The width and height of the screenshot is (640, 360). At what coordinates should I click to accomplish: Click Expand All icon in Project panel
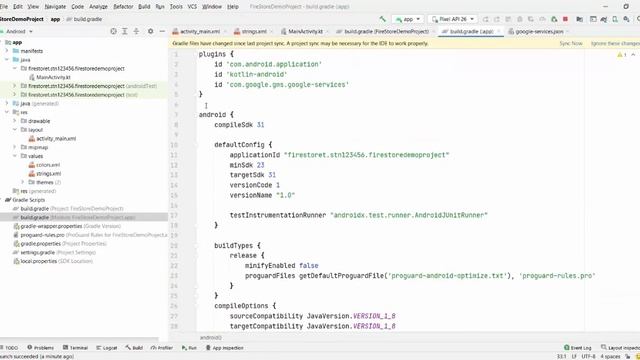[x=125, y=31]
